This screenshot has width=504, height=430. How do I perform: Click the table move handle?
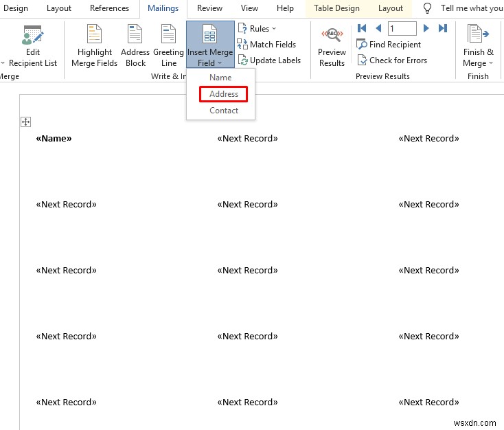point(25,122)
